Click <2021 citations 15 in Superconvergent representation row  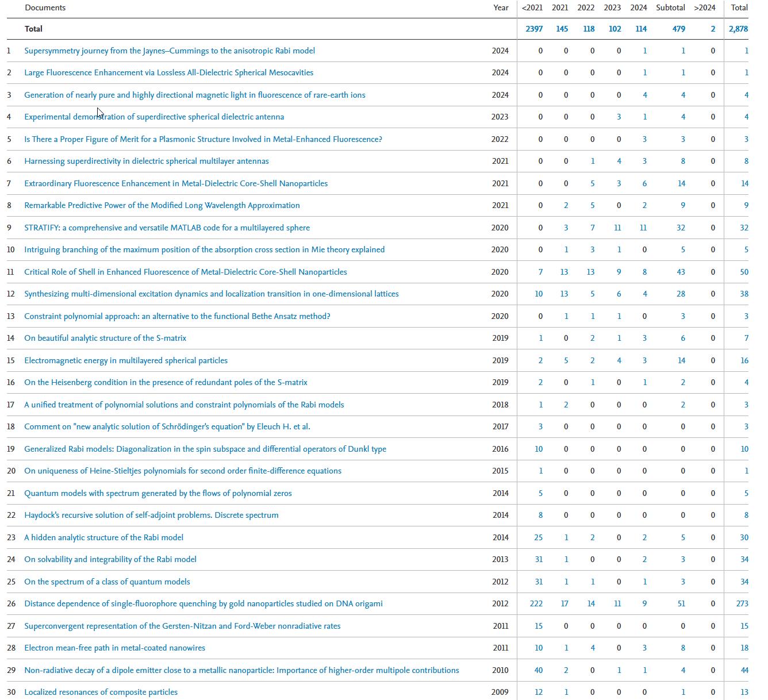539,626
